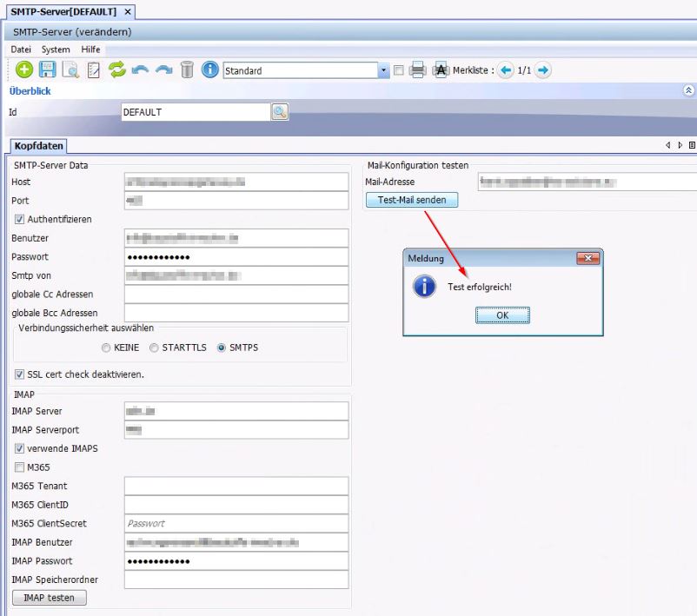Open the Standard layout dropdown
The width and height of the screenshot is (697, 616).
[383, 71]
